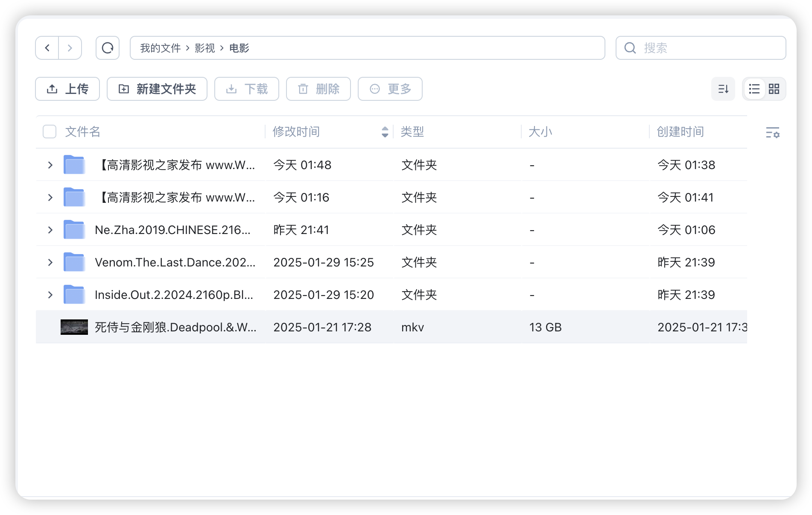Toggle the select-all checkbox

pos(50,132)
